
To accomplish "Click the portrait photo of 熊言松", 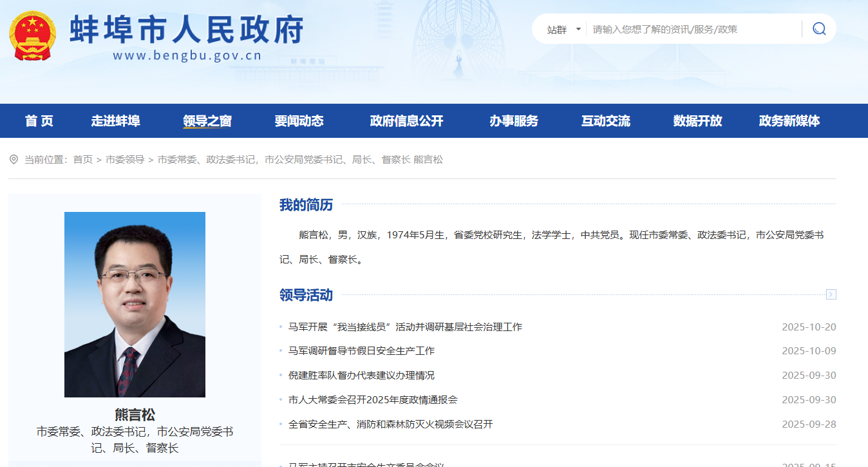I will pyautogui.click(x=135, y=304).
